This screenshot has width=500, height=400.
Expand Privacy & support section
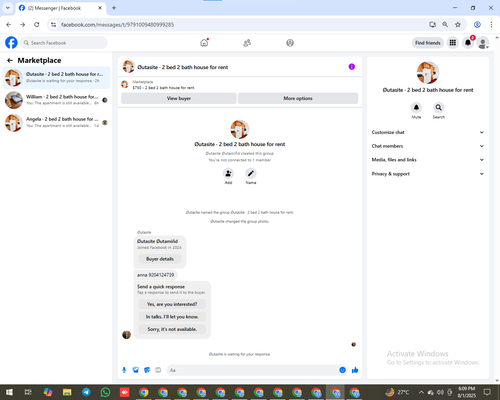(428, 174)
